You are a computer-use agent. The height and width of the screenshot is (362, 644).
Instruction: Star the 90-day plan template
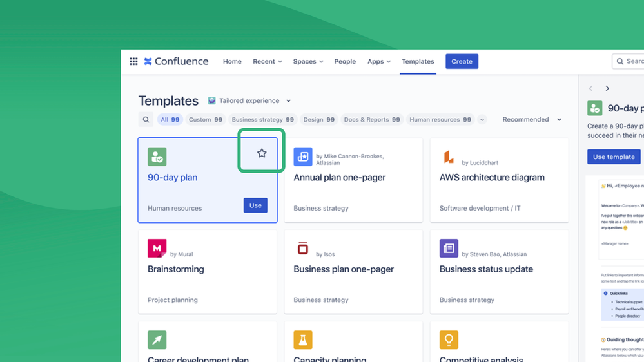click(262, 153)
